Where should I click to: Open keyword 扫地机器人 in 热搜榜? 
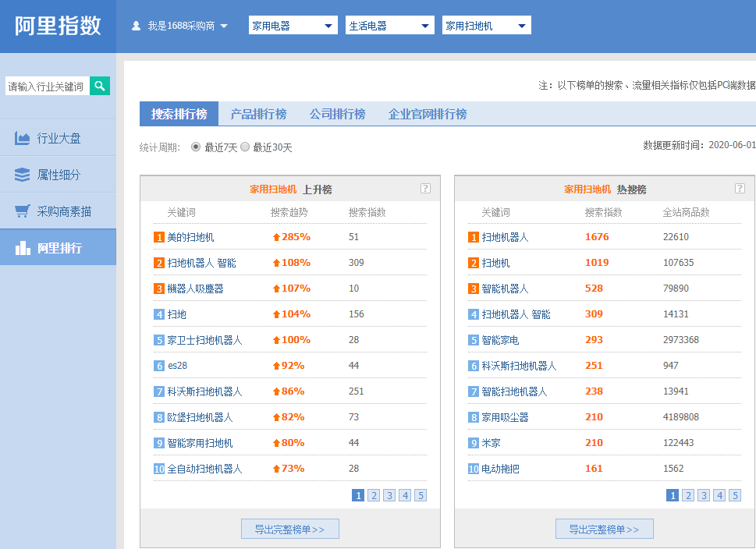[x=505, y=237]
